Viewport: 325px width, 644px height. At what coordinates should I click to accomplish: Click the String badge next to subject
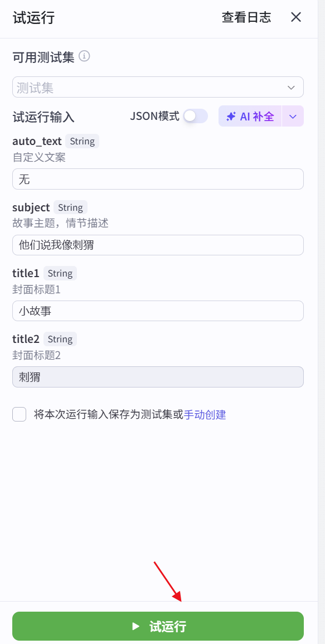coord(71,207)
